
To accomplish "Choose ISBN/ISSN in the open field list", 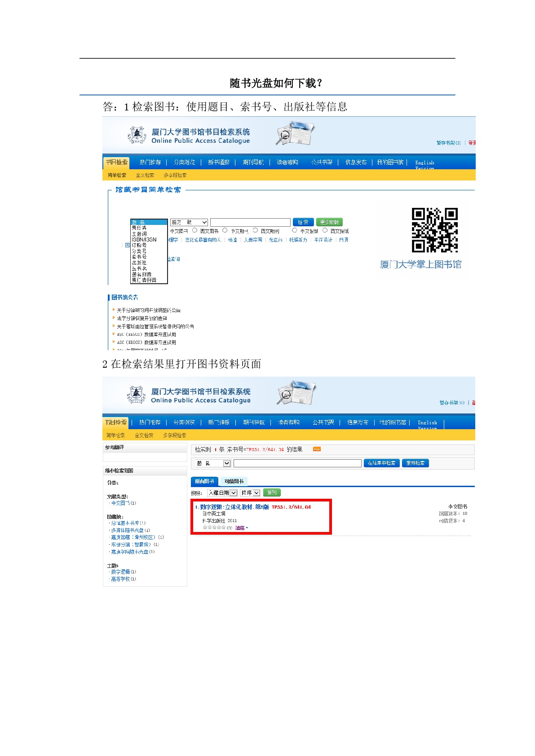I will coord(144,240).
